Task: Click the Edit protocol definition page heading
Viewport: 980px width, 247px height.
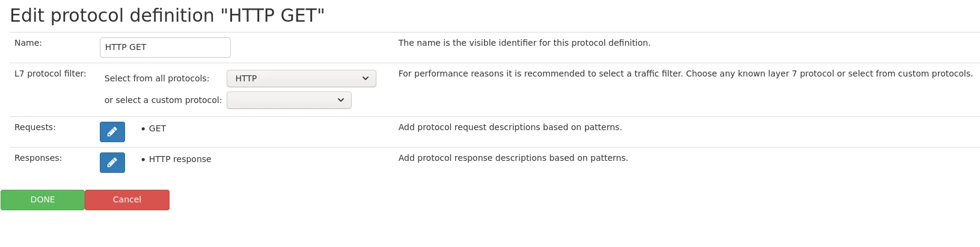Action: [x=167, y=16]
